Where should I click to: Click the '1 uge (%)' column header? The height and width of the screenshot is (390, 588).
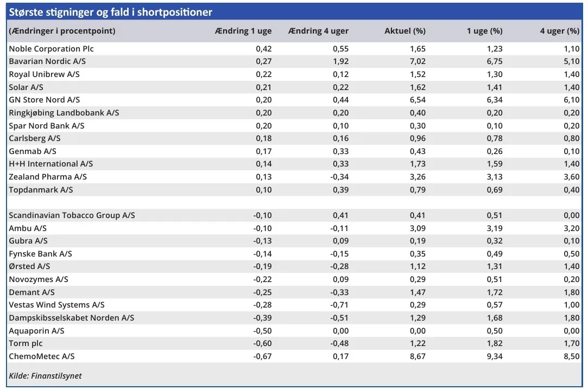click(485, 31)
